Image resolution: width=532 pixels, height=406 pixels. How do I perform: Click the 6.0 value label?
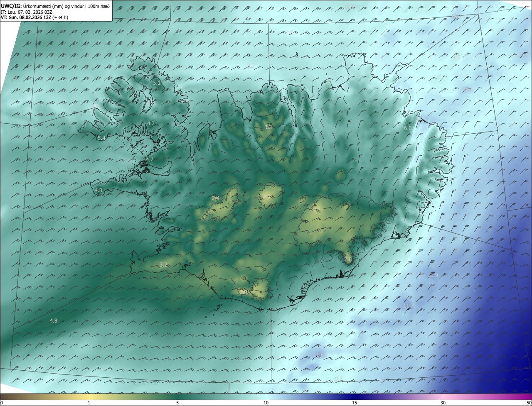pos(408,128)
